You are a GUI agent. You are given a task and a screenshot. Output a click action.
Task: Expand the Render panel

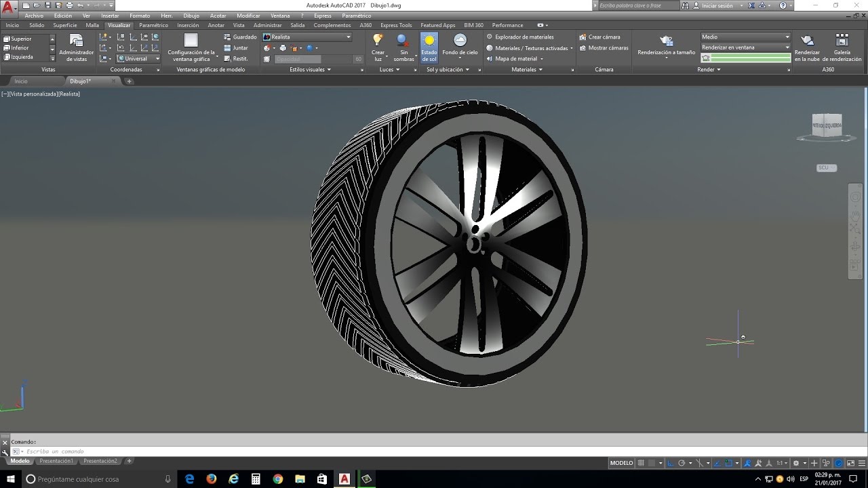tap(709, 69)
